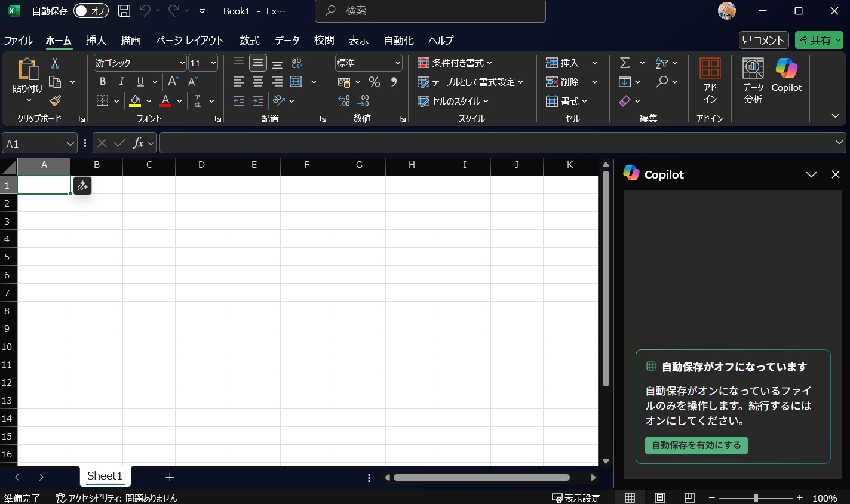
Task: Click the Copy icon in clipboard group
Action: 55,82
